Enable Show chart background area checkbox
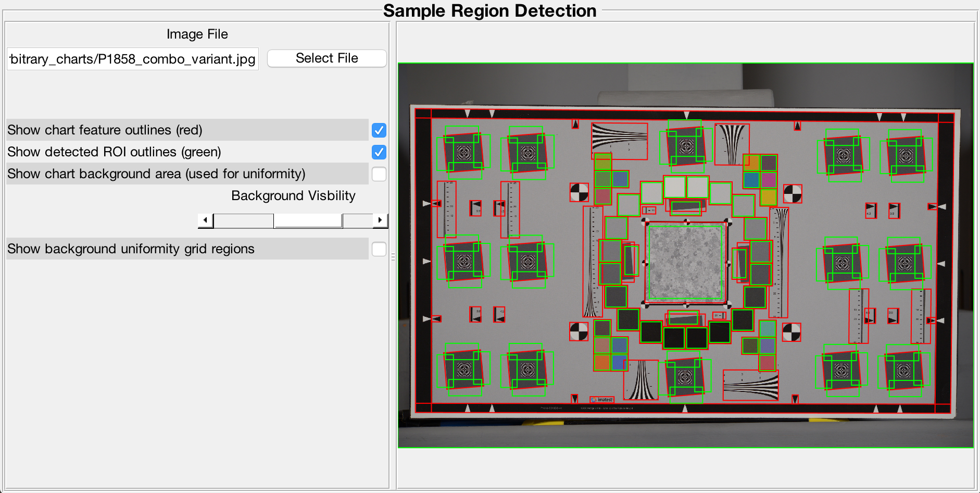This screenshot has width=980, height=493. pos(379,174)
